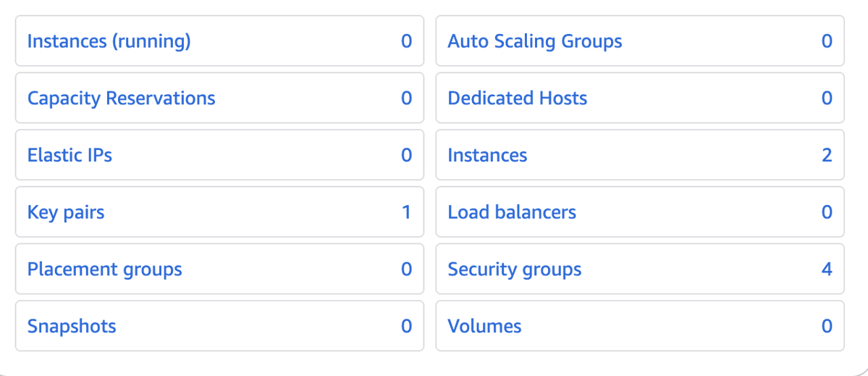Open the Instances (running) link
The image size is (868, 376).
pyautogui.click(x=109, y=41)
